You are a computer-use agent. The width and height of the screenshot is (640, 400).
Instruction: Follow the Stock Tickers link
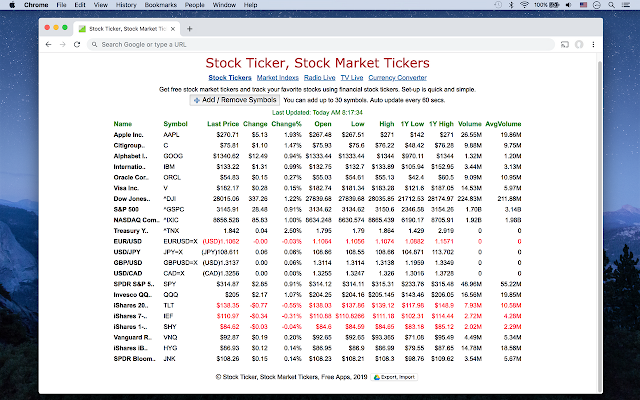[x=230, y=78]
